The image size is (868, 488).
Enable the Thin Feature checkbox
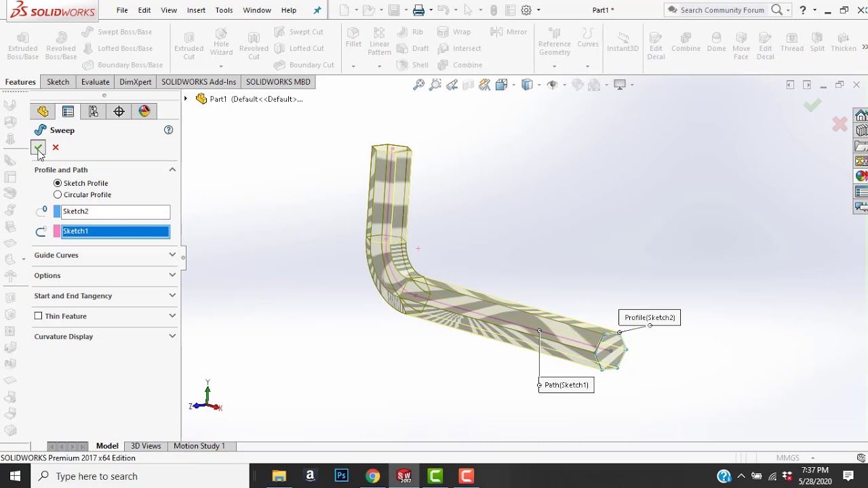[x=39, y=316]
